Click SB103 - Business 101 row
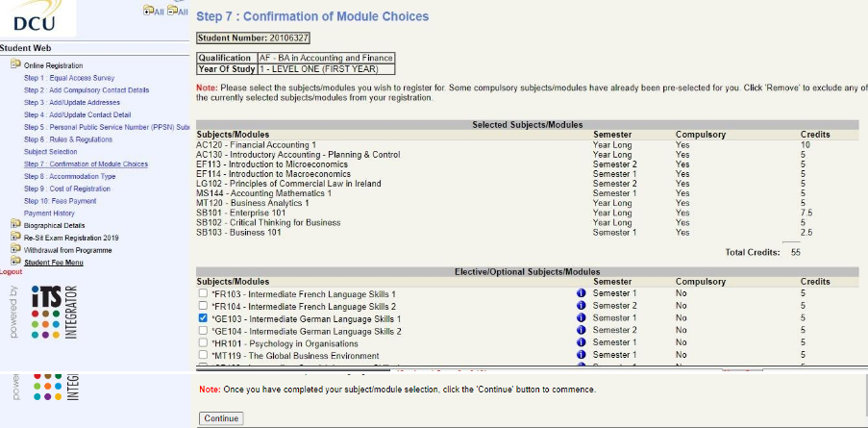This screenshot has height=428, width=868. pyautogui.click(x=527, y=233)
